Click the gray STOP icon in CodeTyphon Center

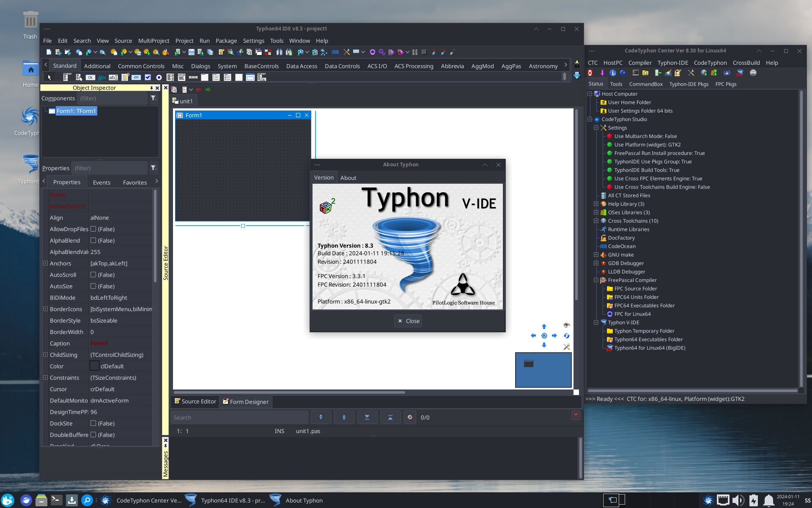point(753,73)
